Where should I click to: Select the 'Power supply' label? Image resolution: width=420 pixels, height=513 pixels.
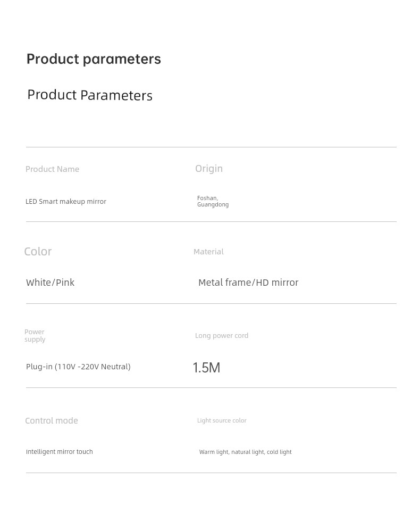pos(35,336)
